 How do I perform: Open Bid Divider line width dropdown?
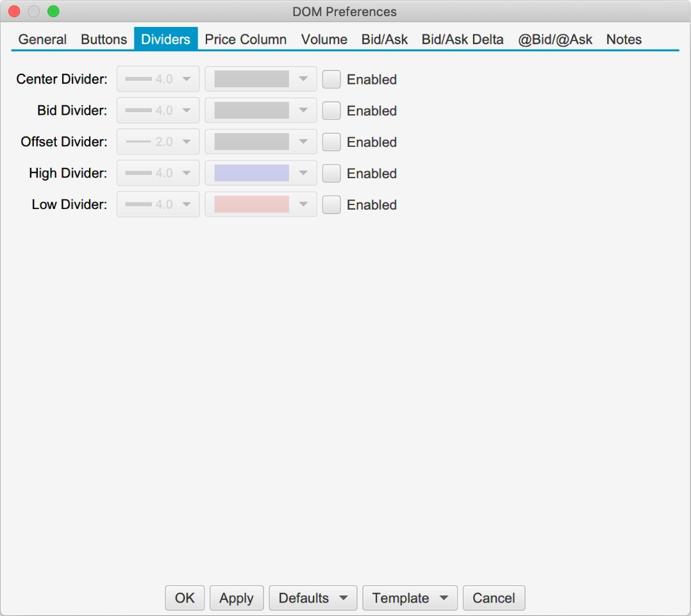coord(158,111)
